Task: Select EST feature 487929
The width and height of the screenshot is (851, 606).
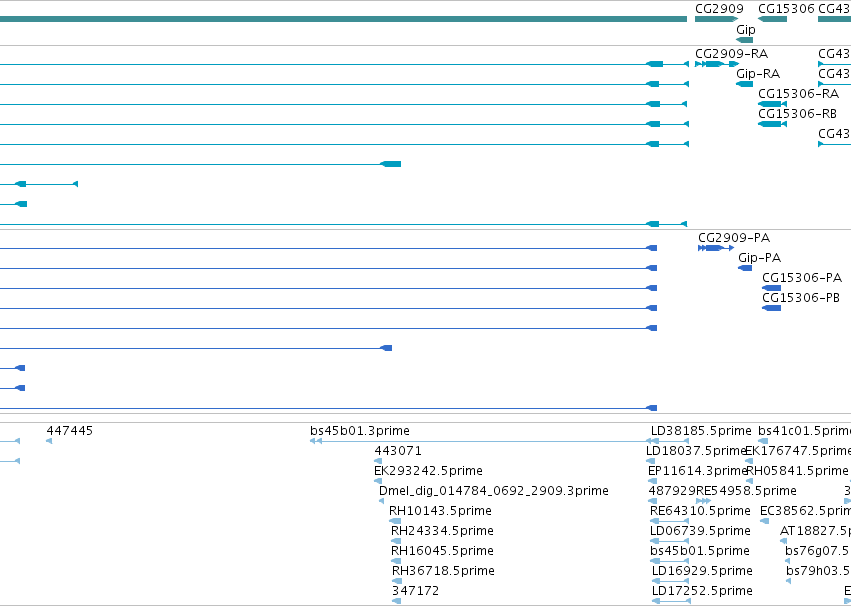Action: coord(672,491)
